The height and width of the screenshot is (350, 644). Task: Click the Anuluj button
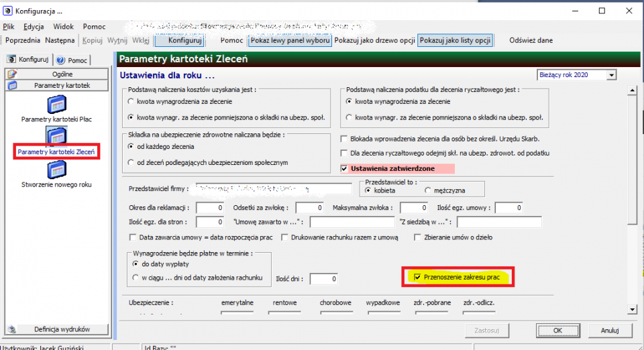tap(610, 331)
